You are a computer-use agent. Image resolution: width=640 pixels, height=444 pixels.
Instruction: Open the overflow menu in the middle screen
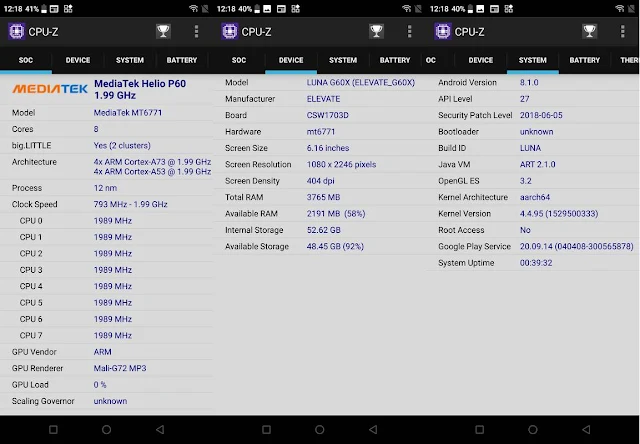409,31
